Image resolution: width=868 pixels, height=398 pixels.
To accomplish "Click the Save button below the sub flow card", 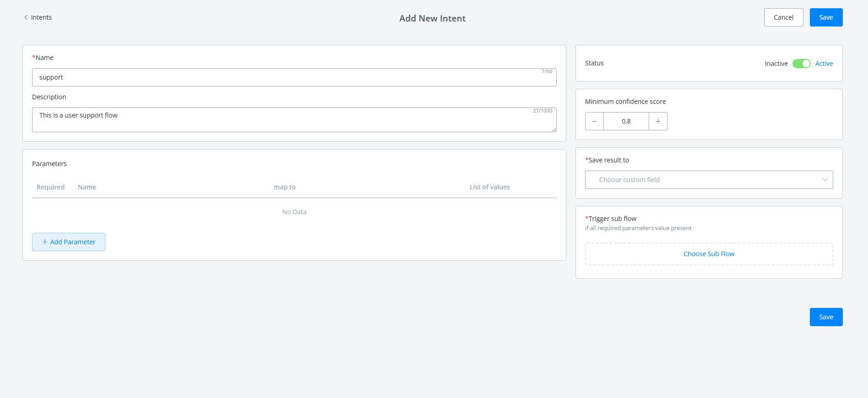I will tap(826, 317).
